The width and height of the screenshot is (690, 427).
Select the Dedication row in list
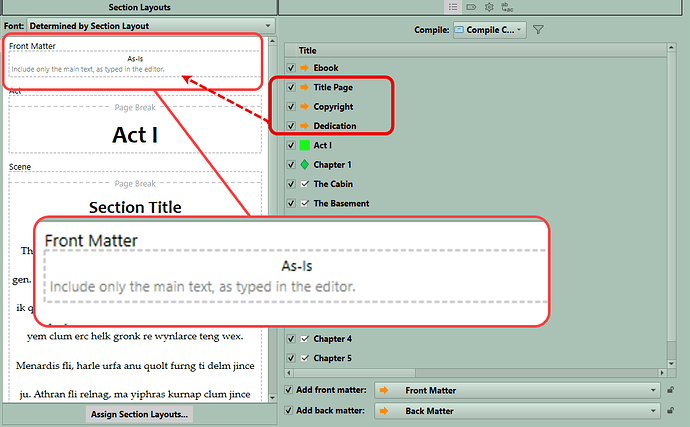click(x=334, y=126)
